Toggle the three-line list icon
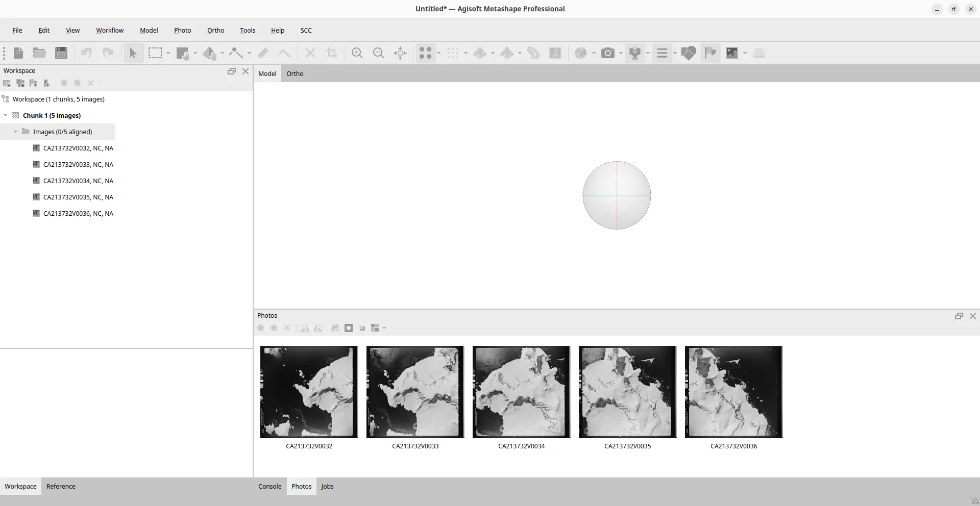 (662, 53)
